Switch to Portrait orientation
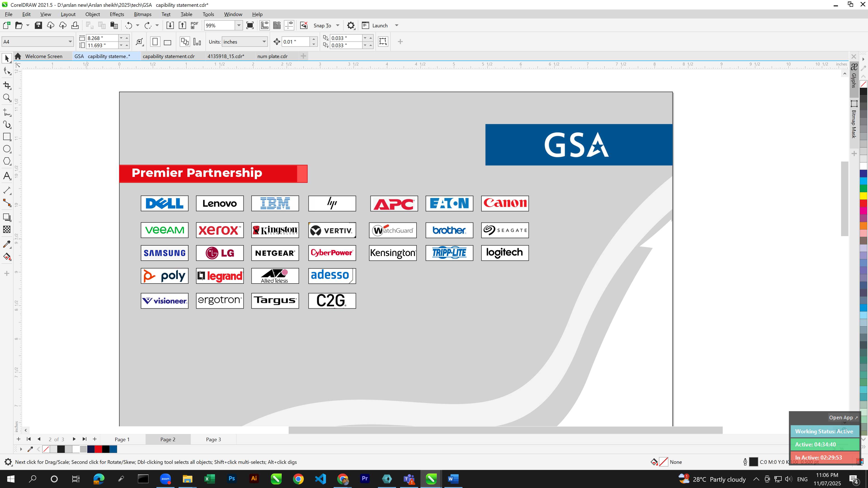 point(155,42)
